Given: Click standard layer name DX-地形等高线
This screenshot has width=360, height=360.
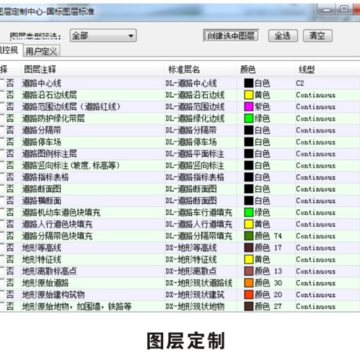Looking at the screenshot, I should coord(191,248).
